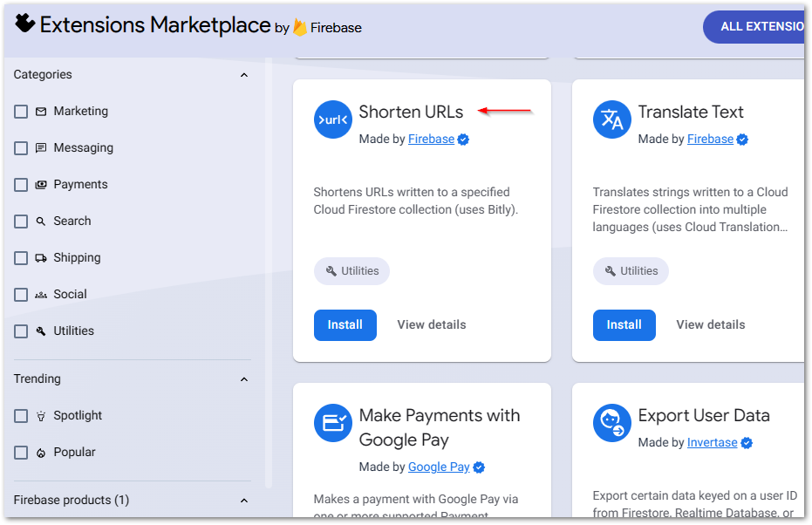812x525 pixels.
Task: Click the Social people icon
Action: [41, 295]
